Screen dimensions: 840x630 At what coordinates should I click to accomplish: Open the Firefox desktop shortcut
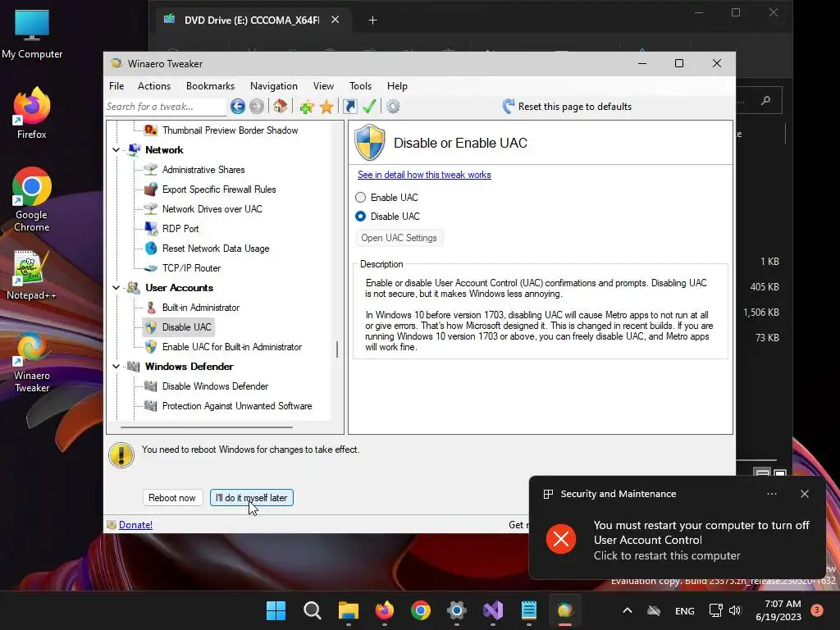pyautogui.click(x=32, y=113)
